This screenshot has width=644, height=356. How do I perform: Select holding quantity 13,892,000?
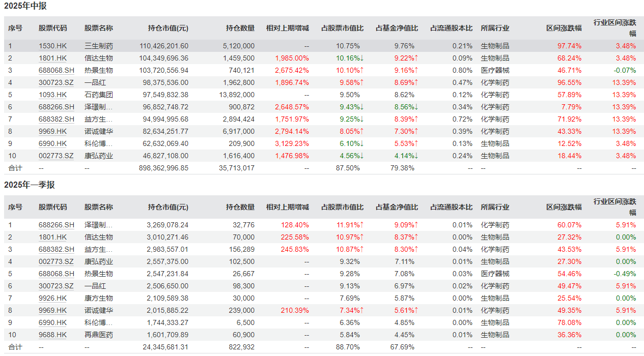236,95
